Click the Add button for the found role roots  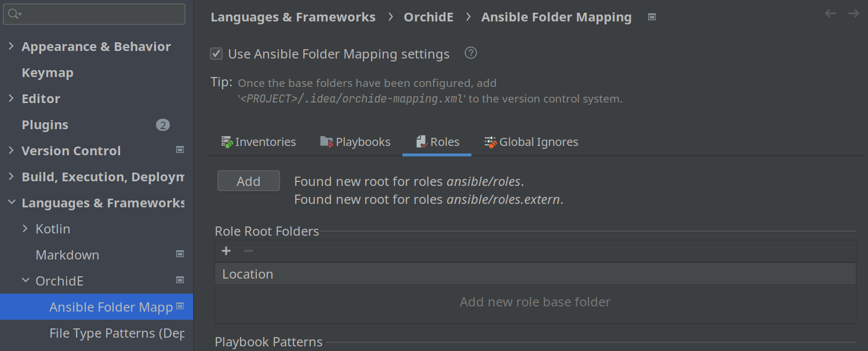coord(249,181)
